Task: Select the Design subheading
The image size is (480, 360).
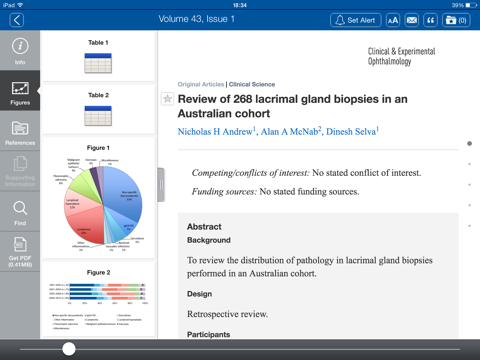Action: tap(199, 294)
